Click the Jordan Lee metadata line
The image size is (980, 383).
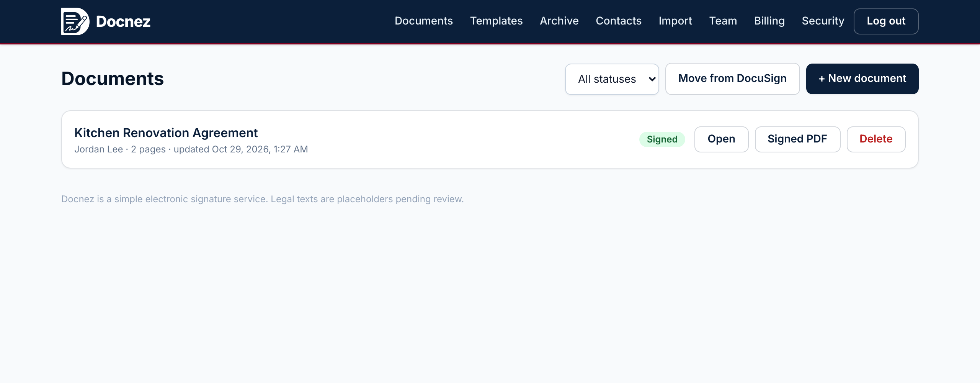pyautogui.click(x=191, y=149)
